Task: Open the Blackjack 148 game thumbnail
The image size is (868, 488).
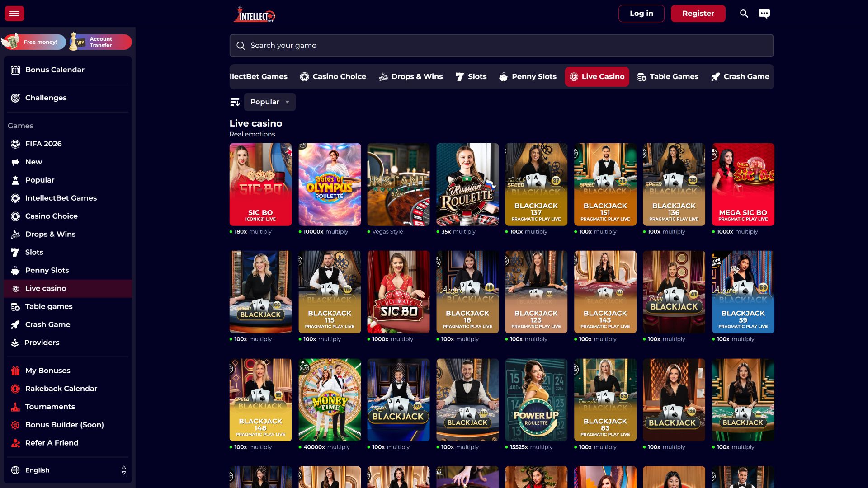Action: [260, 400]
